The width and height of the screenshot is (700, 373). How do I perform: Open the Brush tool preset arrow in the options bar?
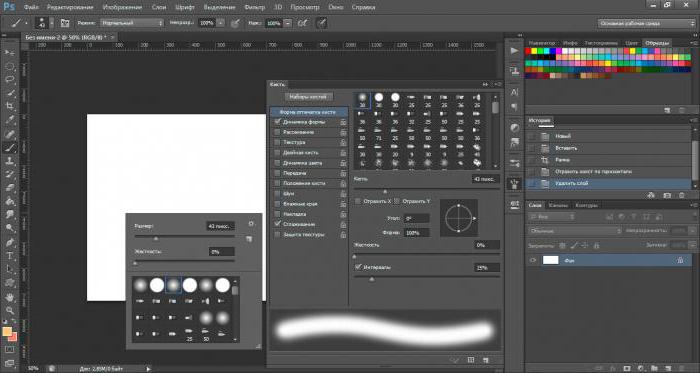[26, 23]
